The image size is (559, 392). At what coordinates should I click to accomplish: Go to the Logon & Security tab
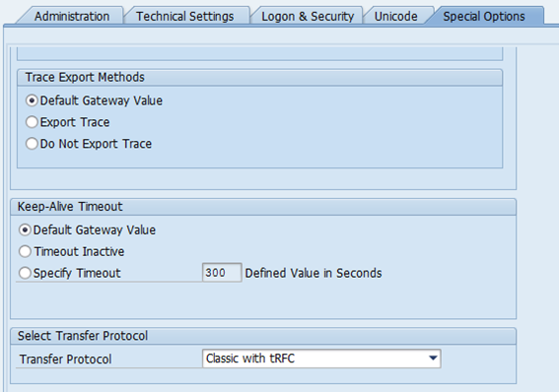pos(308,17)
